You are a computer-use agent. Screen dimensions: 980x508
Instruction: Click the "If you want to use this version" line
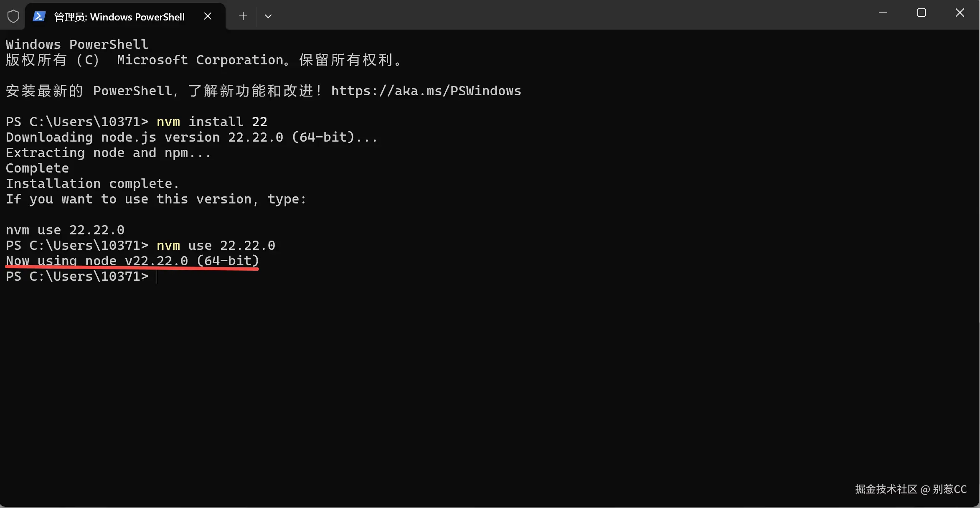(x=156, y=199)
